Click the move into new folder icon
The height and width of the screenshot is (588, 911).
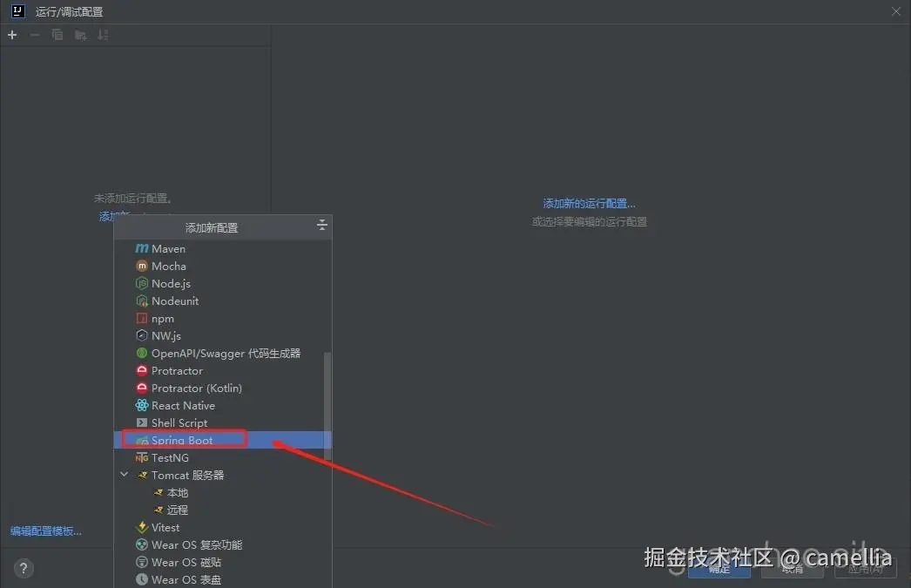(x=81, y=36)
